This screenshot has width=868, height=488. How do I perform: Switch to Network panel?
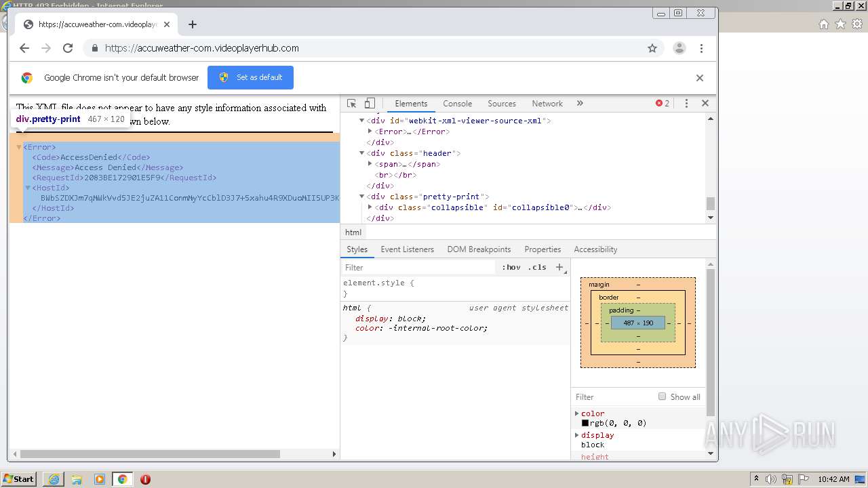[x=547, y=104]
